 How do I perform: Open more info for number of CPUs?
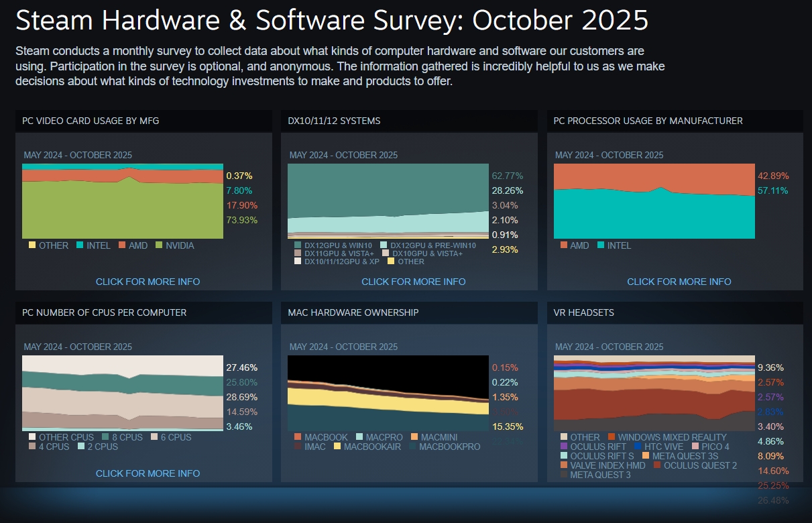[x=148, y=473]
